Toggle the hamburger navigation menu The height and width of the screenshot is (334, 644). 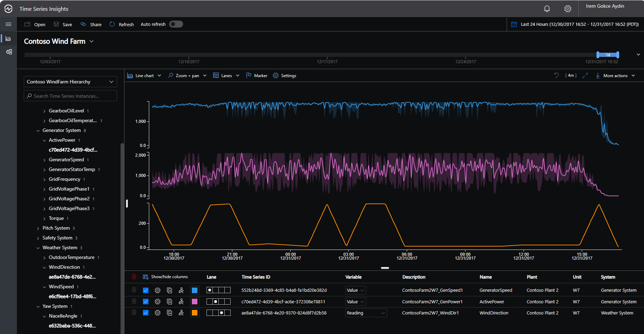pyautogui.click(x=8, y=24)
